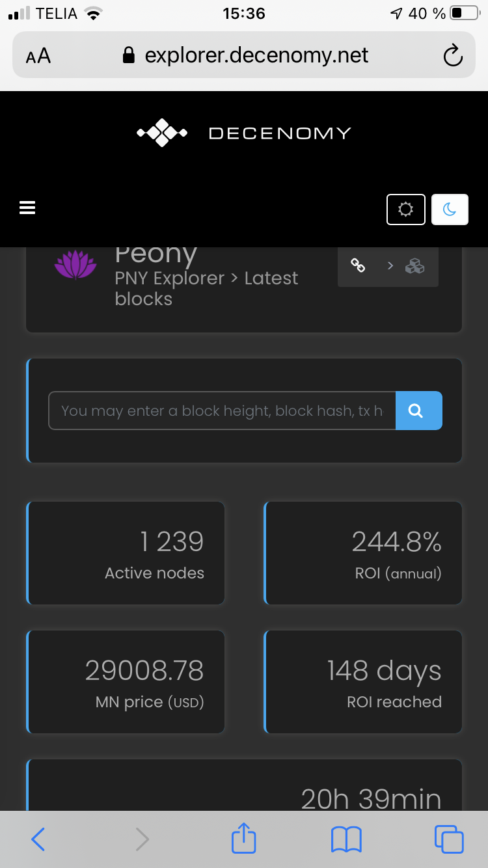This screenshot has width=488, height=868.
Task: Open Safari bookmarks
Action: pos(346,839)
